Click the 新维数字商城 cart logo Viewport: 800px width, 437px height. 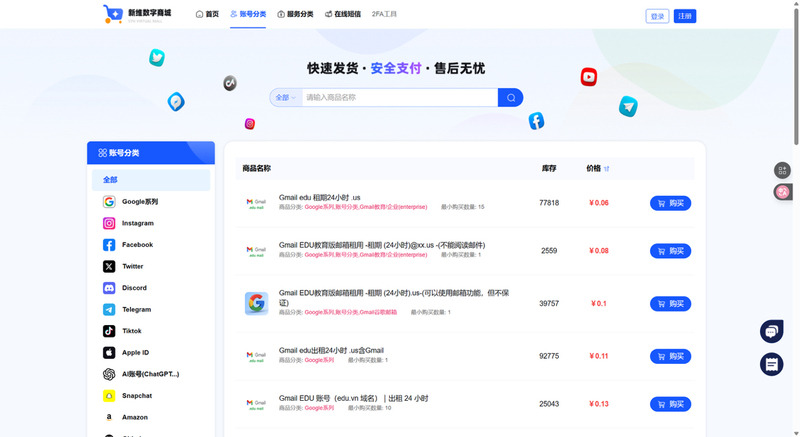112,14
